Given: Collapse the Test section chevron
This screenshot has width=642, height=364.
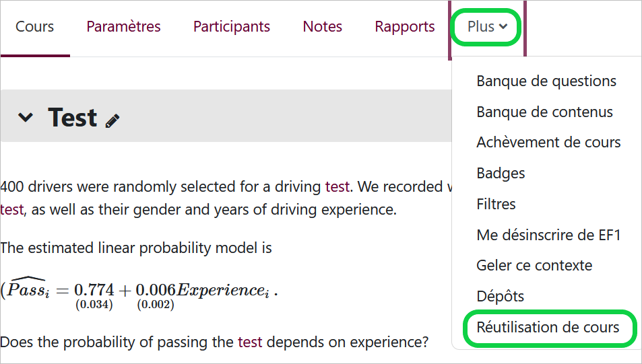Looking at the screenshot, I should click(26, 117).
